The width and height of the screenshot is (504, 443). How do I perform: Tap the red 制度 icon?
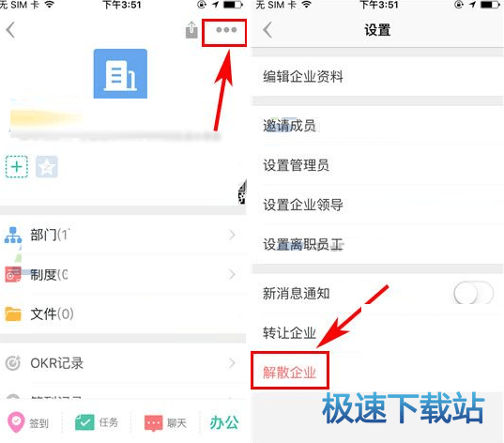13,275
